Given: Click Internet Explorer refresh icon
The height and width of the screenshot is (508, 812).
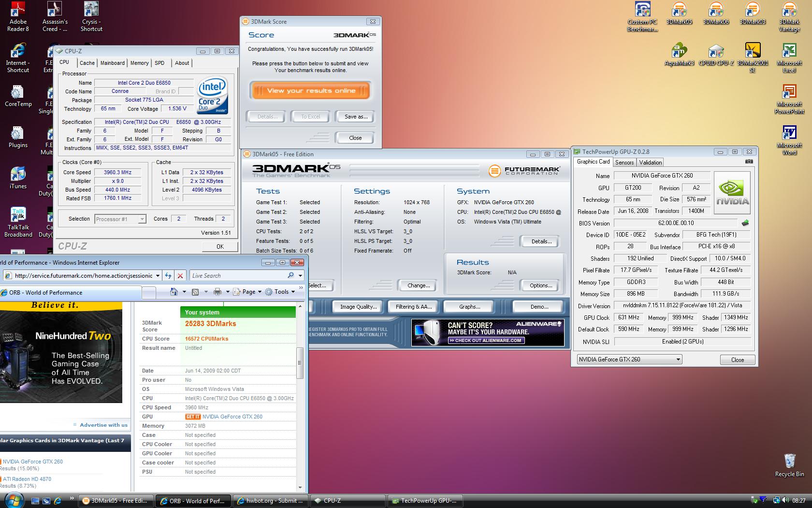Looking at the screenshot, I should coord(168,275).
